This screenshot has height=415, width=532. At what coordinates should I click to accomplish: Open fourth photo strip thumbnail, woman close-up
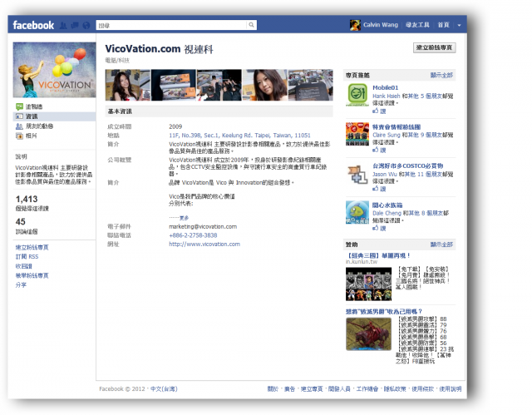pyautogui.click(x=265, y=85)
